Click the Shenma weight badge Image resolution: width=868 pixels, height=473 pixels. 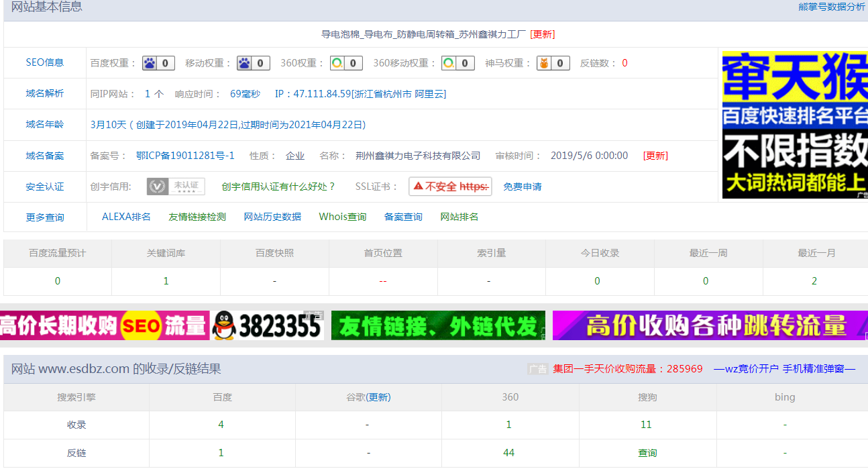pos(553,63)
